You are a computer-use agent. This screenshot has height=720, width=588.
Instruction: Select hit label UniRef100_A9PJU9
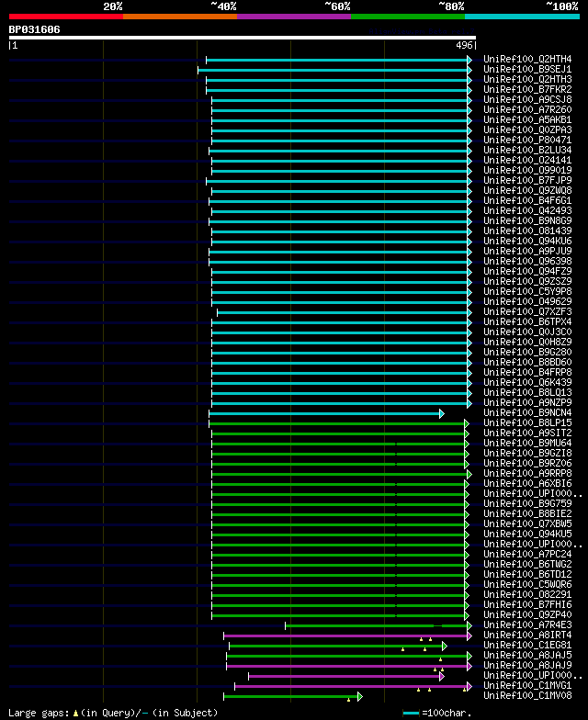click(x=527, y=252)
